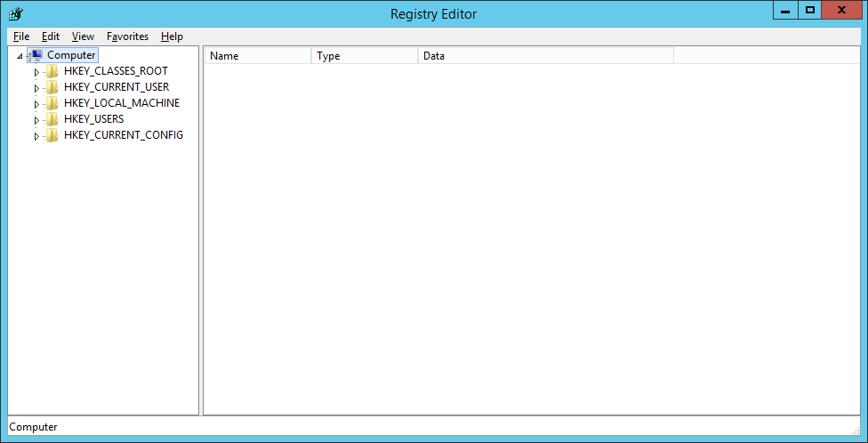Expand the HKEY_CURRENT_USER key
Image resolution: width=868 pixels, height=443 pixels.
click(x=36, y=87)
